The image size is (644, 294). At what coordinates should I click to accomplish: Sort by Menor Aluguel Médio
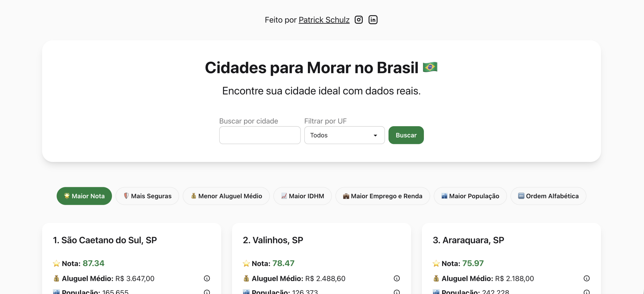[226, 196]
